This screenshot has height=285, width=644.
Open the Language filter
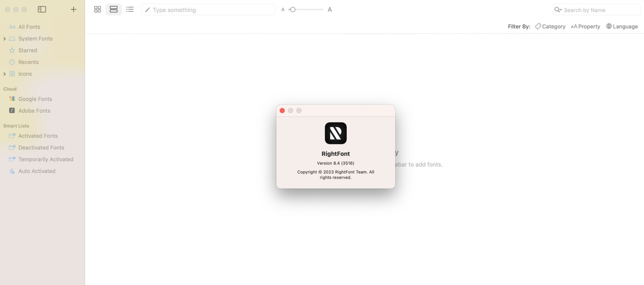click(622, 26)
